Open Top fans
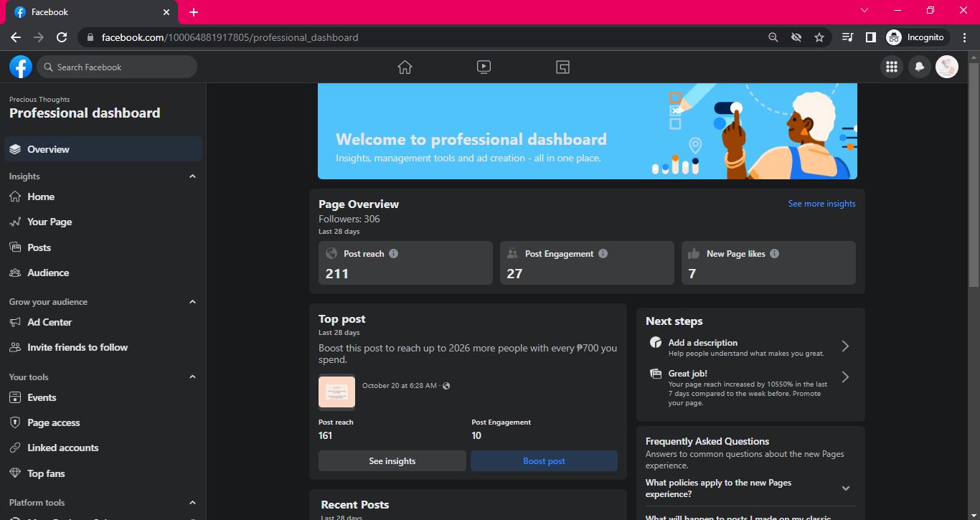980x520 pixels. [x=103, y=473]
